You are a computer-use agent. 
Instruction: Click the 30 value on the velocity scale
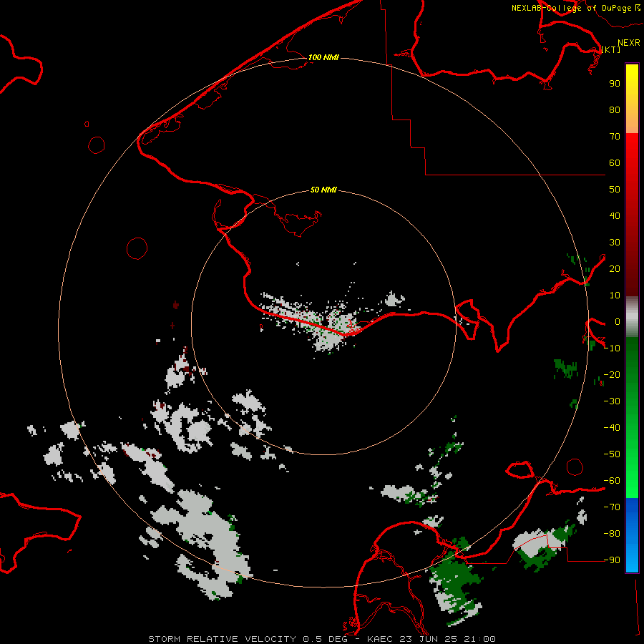[615, 243]
